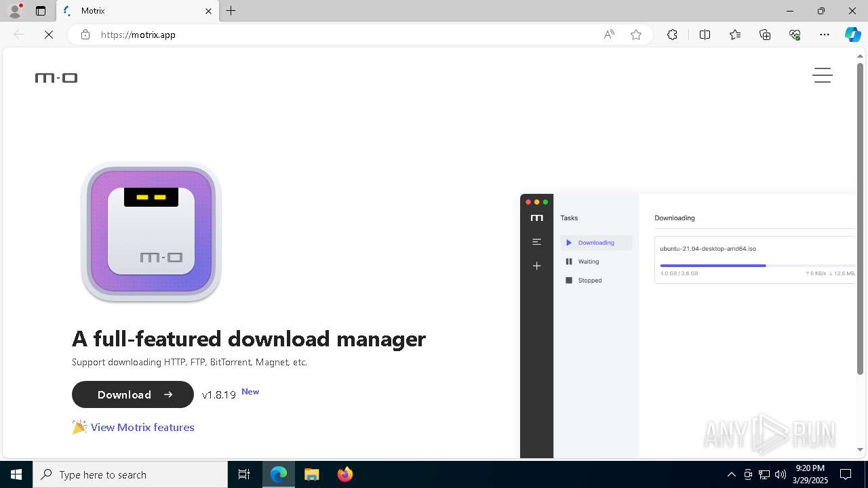Open the notification center
Screen dimensions: 868x488
(846, 474)
